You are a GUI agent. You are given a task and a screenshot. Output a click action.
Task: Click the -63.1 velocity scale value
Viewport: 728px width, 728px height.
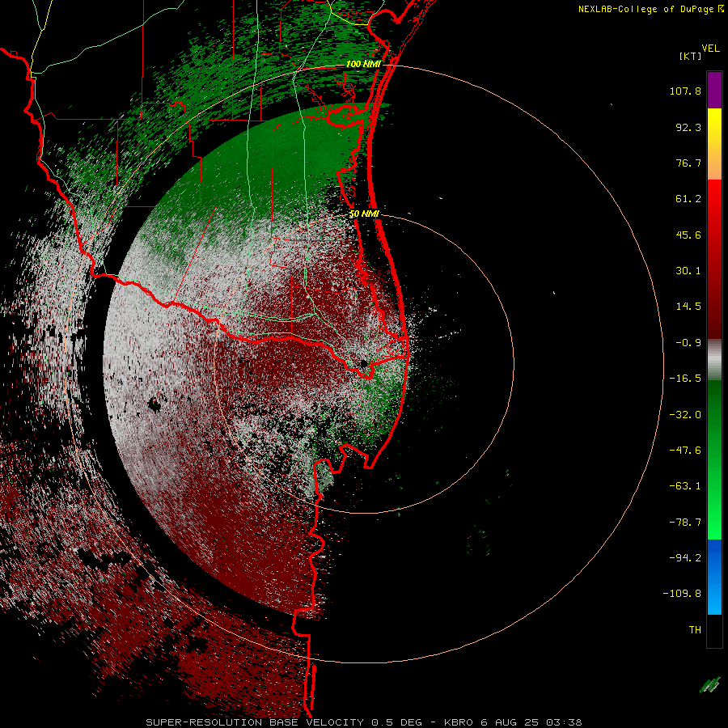pyautogui.click(x=685, y=486)
